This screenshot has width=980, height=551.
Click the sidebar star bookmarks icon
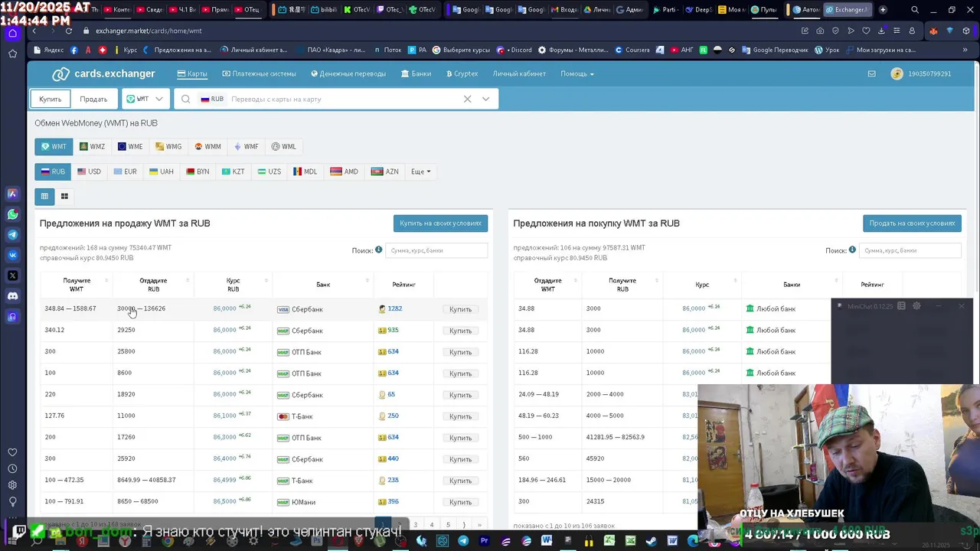point(12,54)
